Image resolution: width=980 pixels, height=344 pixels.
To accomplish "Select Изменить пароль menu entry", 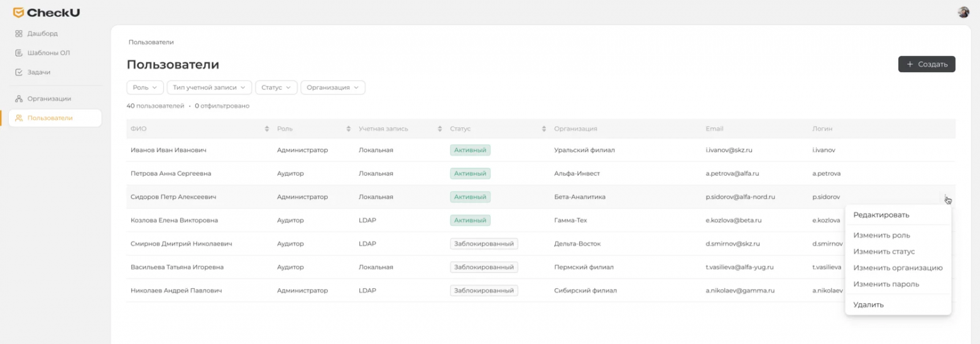I will [886, 284].
